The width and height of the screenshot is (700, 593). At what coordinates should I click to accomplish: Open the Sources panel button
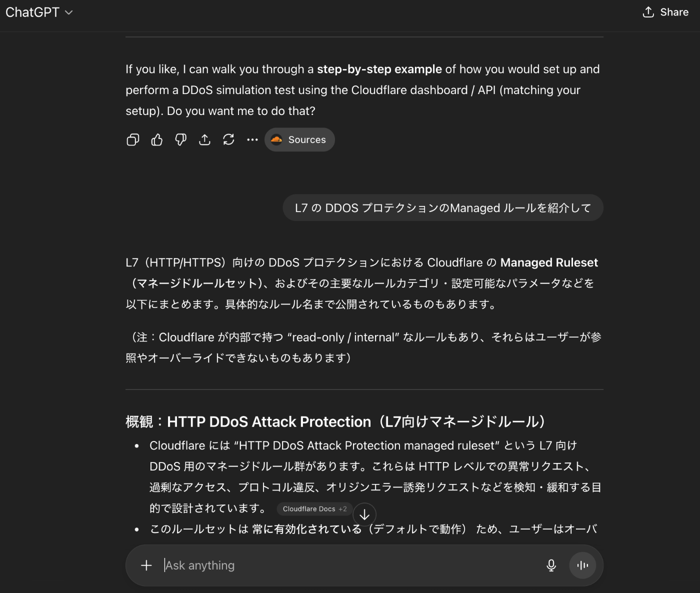click(x=299, y=139)
